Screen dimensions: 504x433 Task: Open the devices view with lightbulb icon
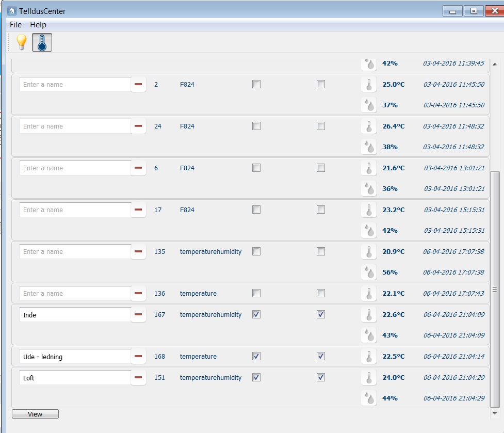click(x=22, y=42)
